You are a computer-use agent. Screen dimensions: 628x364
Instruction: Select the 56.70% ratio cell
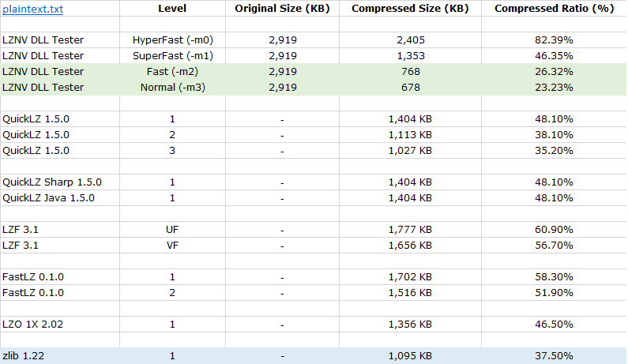tap(555, 245)
